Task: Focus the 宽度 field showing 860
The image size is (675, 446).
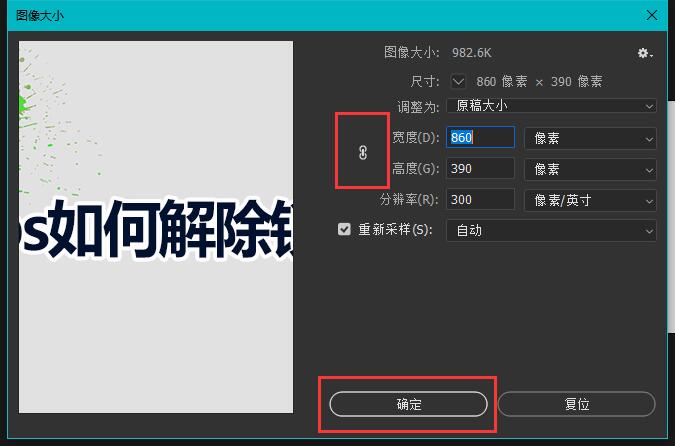Action: pos(480,137)
